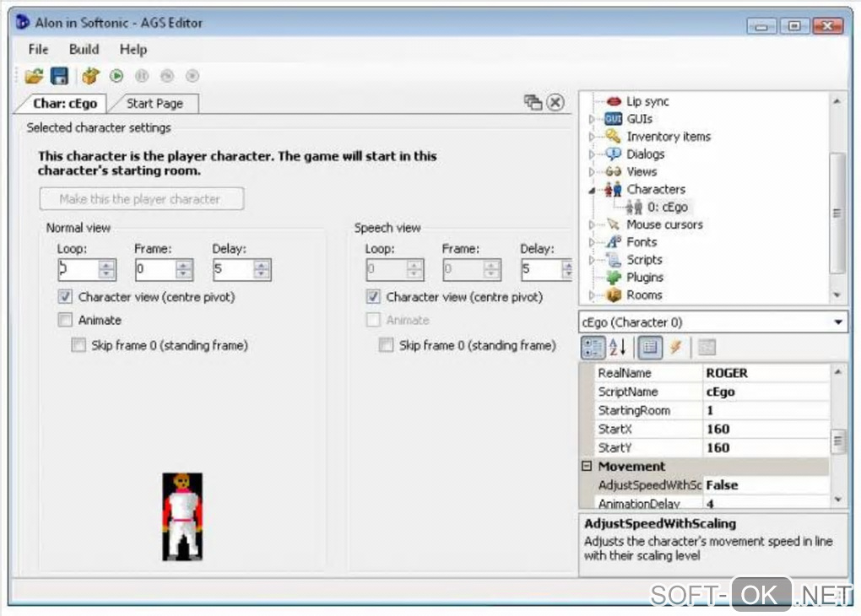Open the Build menu
Screen dimensions: 861x616
(84, 50)
